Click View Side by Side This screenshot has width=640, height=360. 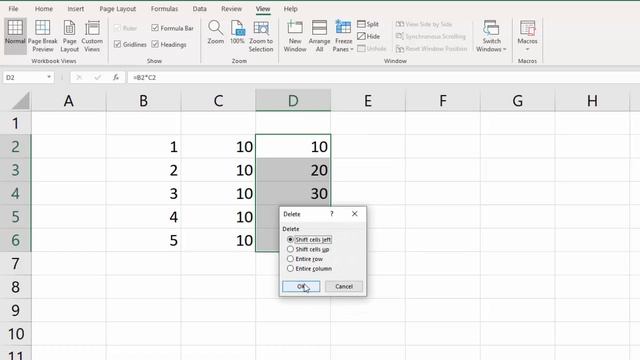coord(424,24)
